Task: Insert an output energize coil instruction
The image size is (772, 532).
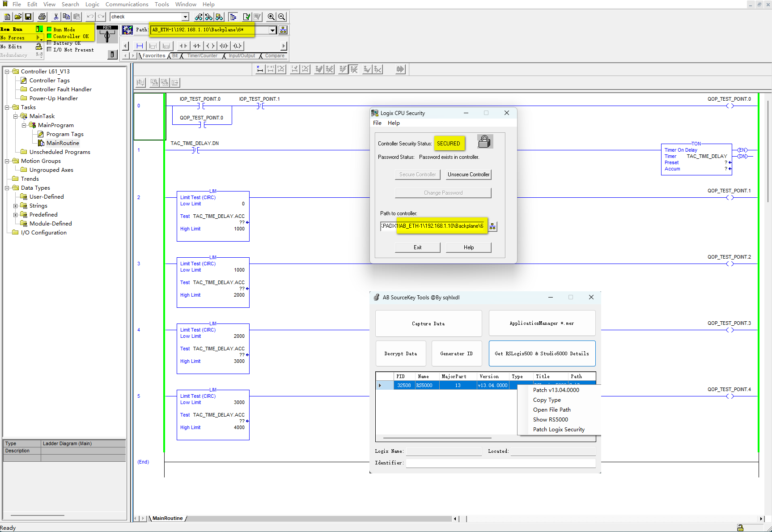Action: pyautogui.click(x=210, y=46)
